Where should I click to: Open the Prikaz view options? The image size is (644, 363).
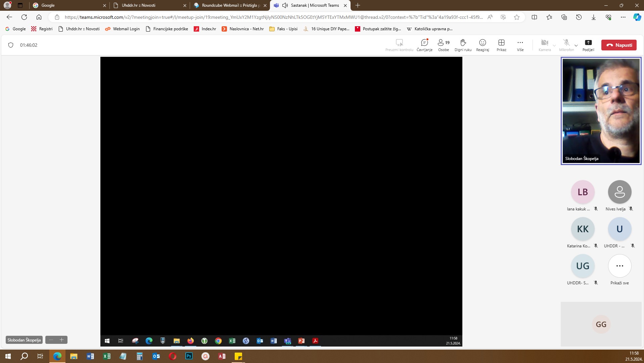501,45
